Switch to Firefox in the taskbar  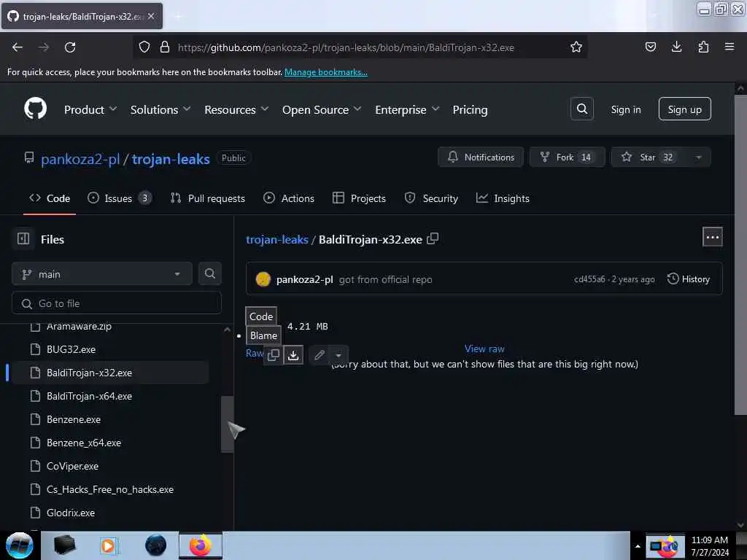201,545
